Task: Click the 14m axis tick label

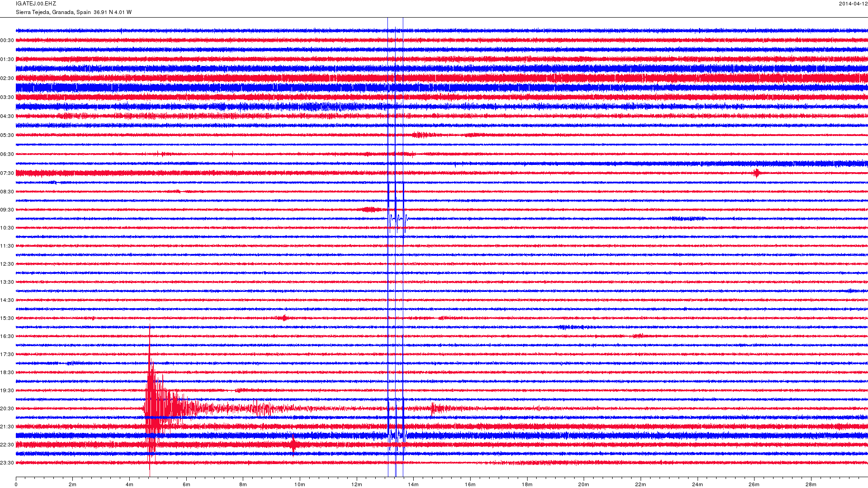Action: [x=413, y=484]
